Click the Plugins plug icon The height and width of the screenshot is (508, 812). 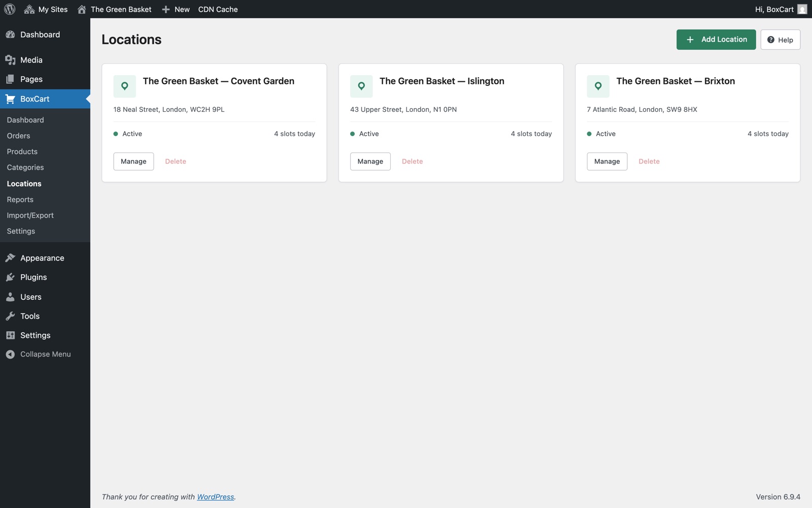coord(10,277)
